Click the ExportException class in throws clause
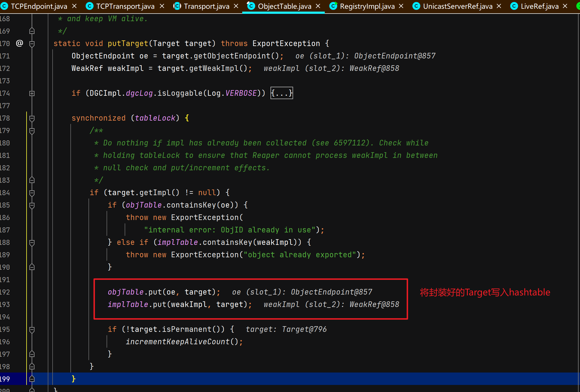This screenshot has width=580, height=392. pyautogui.click(x=286, y=43)
